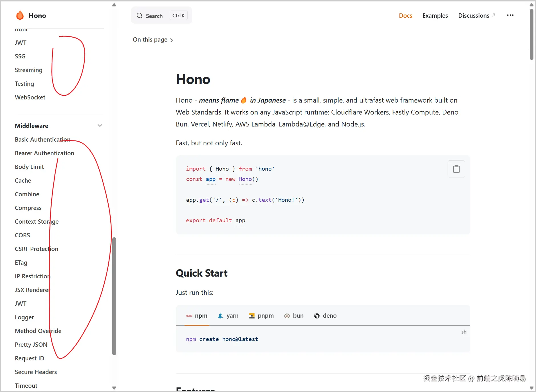536x392 pixels.
Task: Click the pnpm package manager icon
Action: pos(252,316)
